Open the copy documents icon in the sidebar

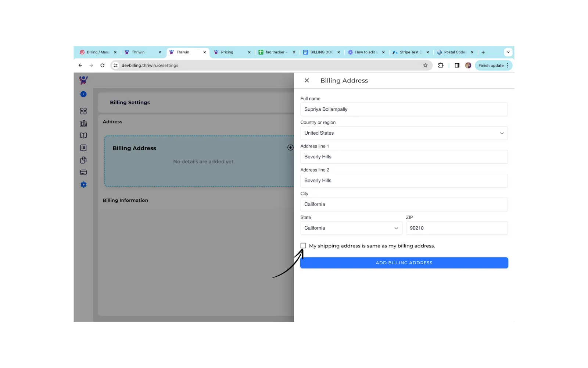point(83,160)
